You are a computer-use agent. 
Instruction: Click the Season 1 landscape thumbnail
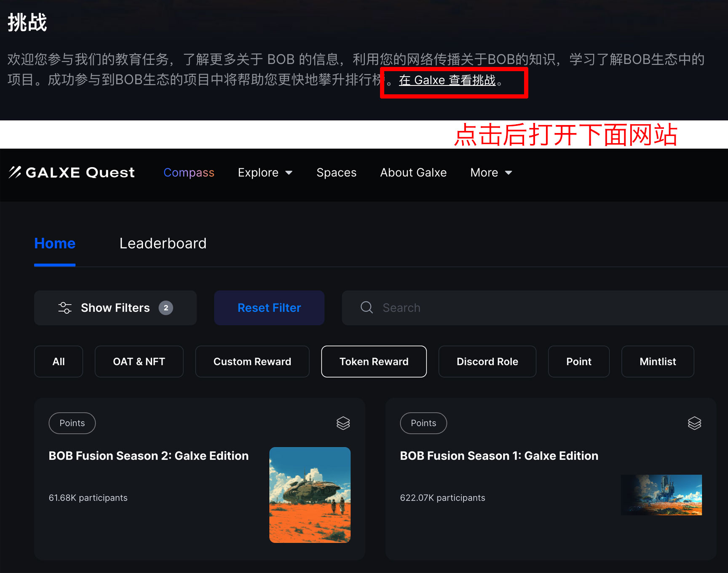point(661,495)
